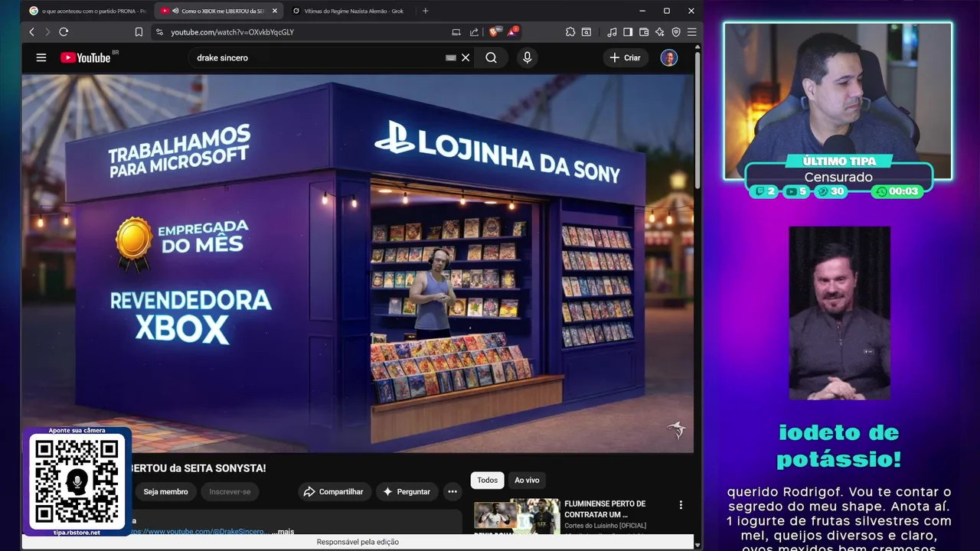The width and height of the screenshot is (980, 551).
Task: Click the youtube.com address bar URL
Action: 232,32
